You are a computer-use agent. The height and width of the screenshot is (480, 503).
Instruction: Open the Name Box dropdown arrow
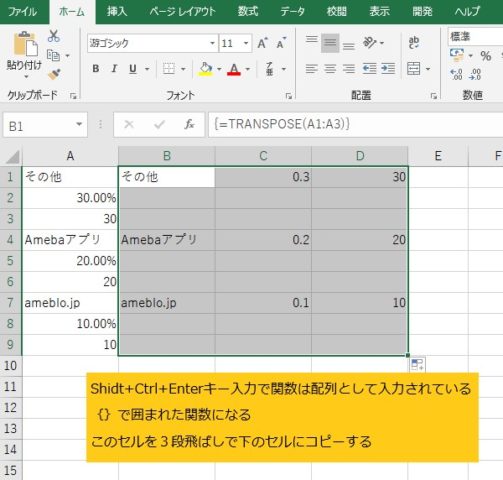click(x=79, y=124)
